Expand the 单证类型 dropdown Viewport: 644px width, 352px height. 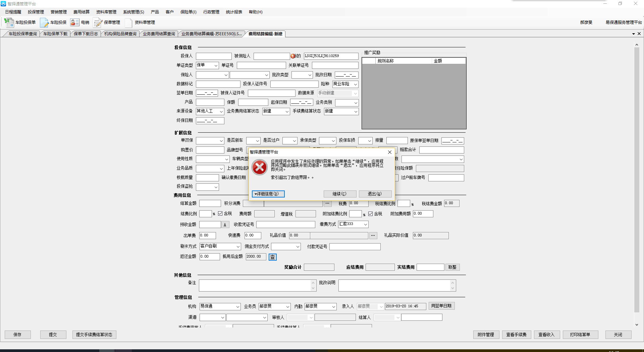pos(216,65)
